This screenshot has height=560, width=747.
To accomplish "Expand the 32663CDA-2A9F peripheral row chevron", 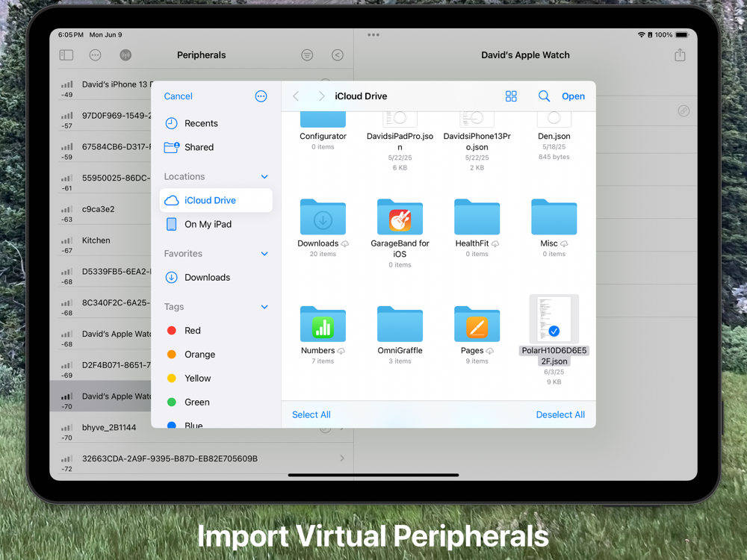I will (342, 458).
